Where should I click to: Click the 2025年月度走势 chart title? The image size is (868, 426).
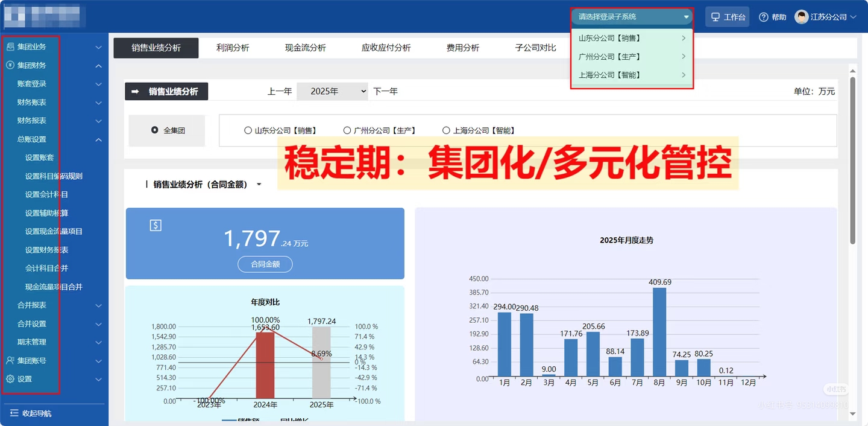coord(626,240)
